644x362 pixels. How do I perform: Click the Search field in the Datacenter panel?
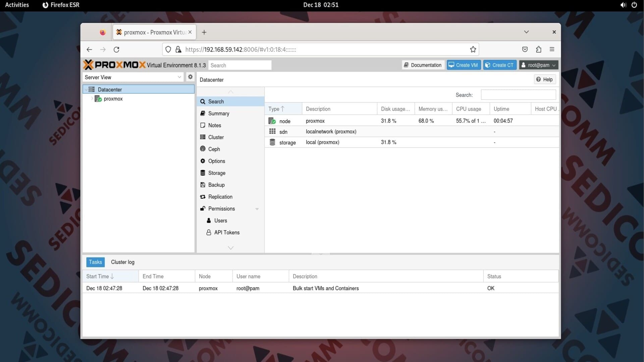tap(518, 95)
